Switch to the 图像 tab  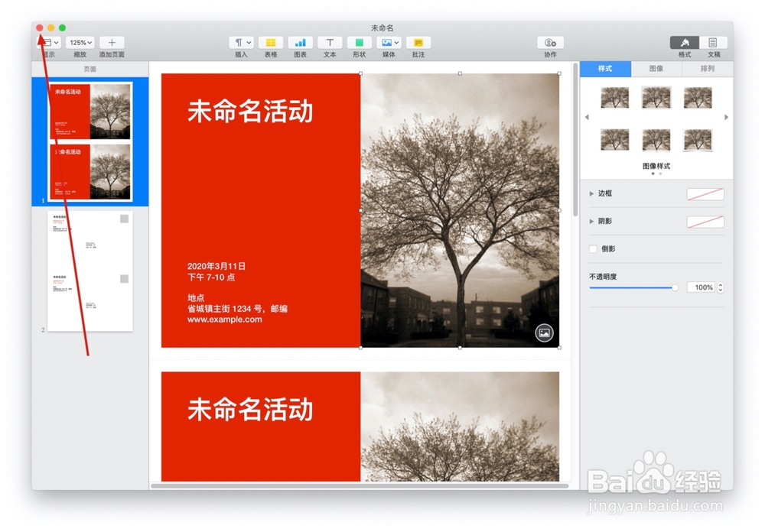(x=655, y=69)
